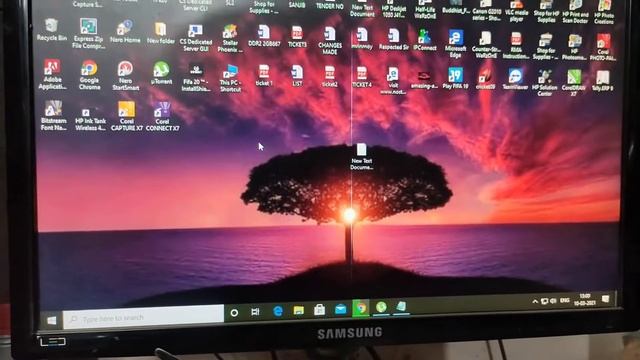Open HP Solution Center
Screen dimensions: 640x360
(x=545, y=83)
